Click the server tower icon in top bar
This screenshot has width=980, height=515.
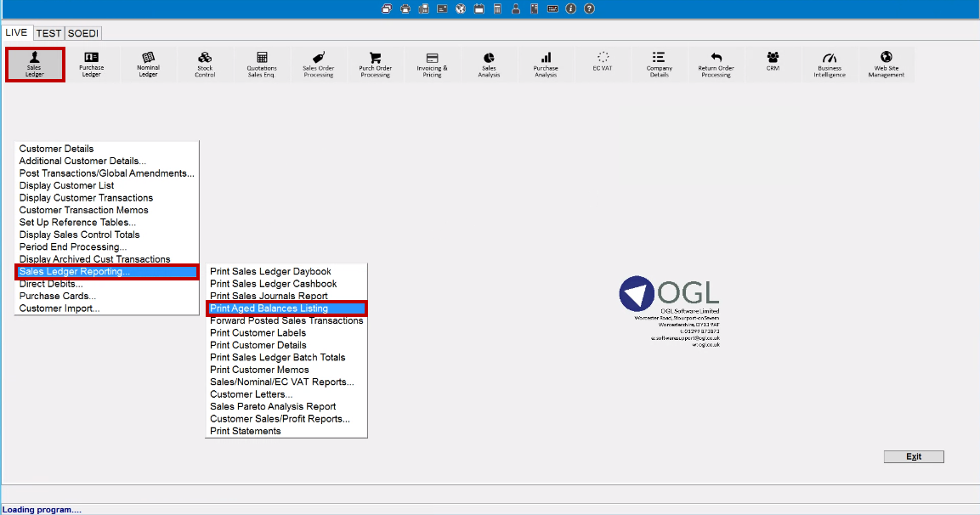point(534,8)
